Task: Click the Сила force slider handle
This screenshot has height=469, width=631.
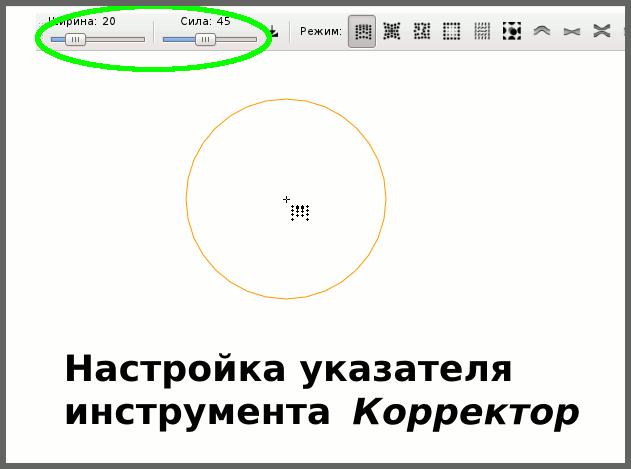Action: [205, 39]
